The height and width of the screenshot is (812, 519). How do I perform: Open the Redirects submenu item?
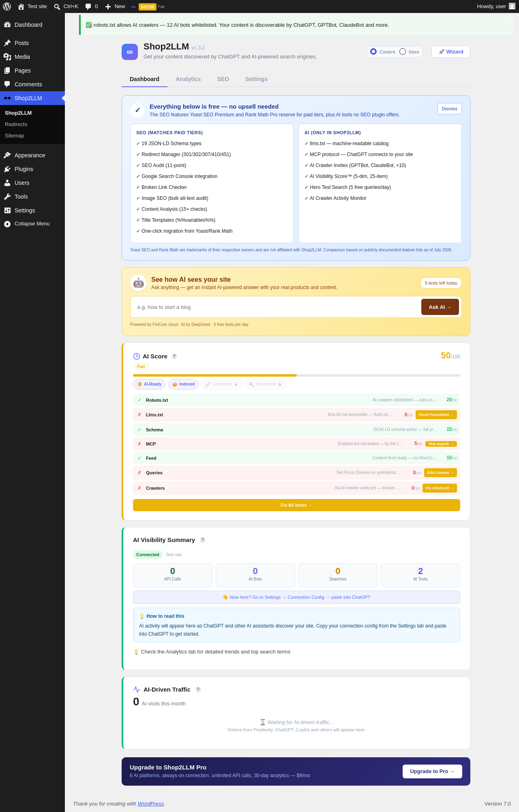pyautogui.click(x=32, y=124)
